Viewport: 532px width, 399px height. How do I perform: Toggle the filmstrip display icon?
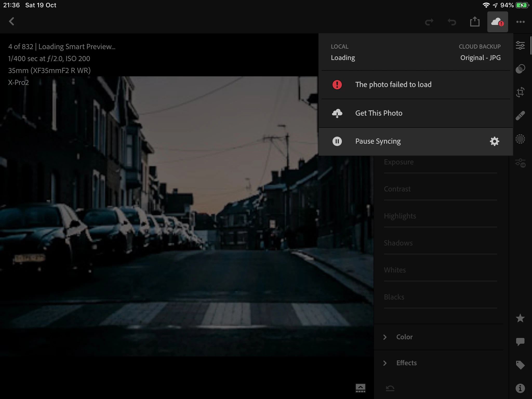coord(360,388)
